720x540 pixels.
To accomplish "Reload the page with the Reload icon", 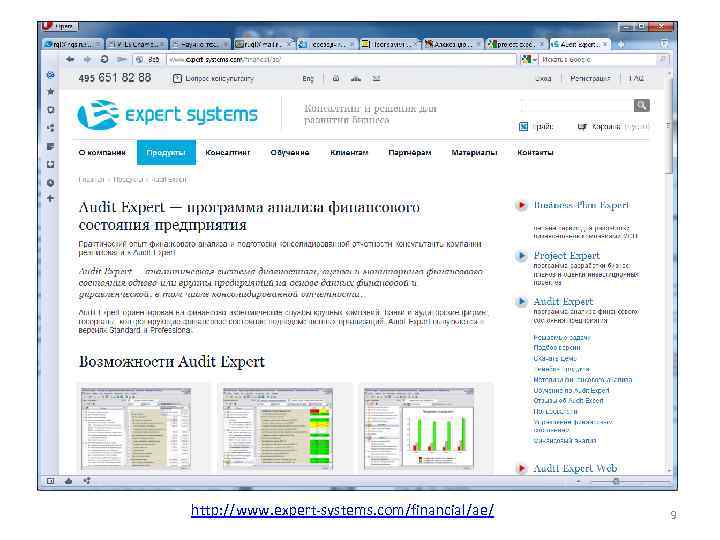I will click(104, 59).
